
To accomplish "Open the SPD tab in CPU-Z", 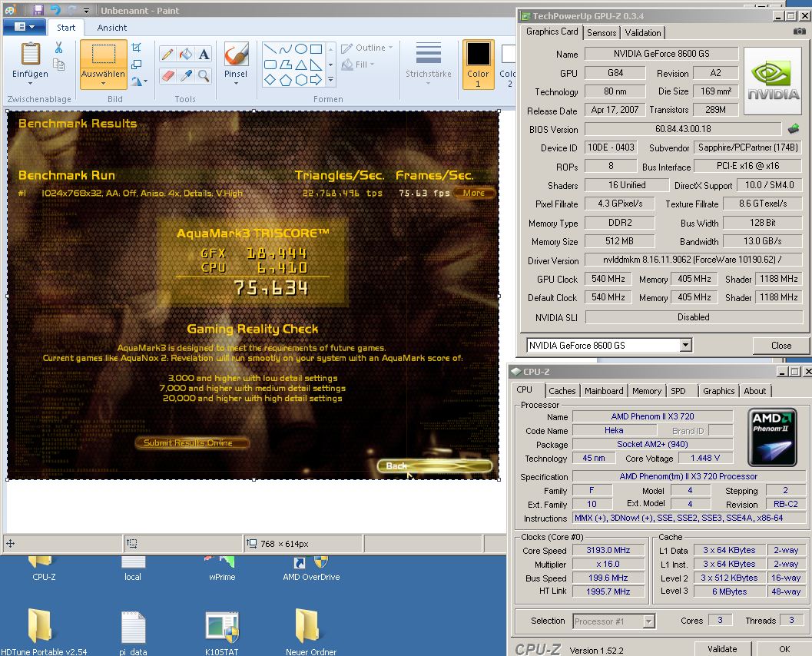I will point(678,391).
